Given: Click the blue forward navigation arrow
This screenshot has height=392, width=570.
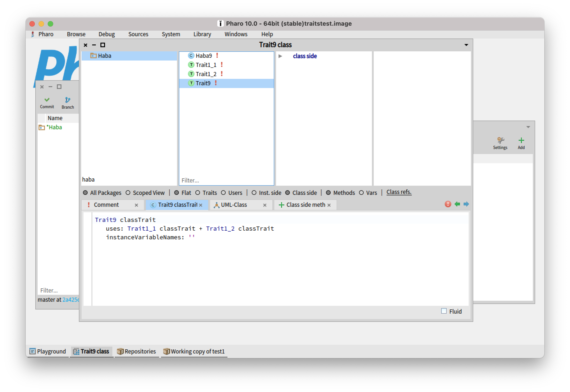Looking at the screenshot, I should [466, 204].
